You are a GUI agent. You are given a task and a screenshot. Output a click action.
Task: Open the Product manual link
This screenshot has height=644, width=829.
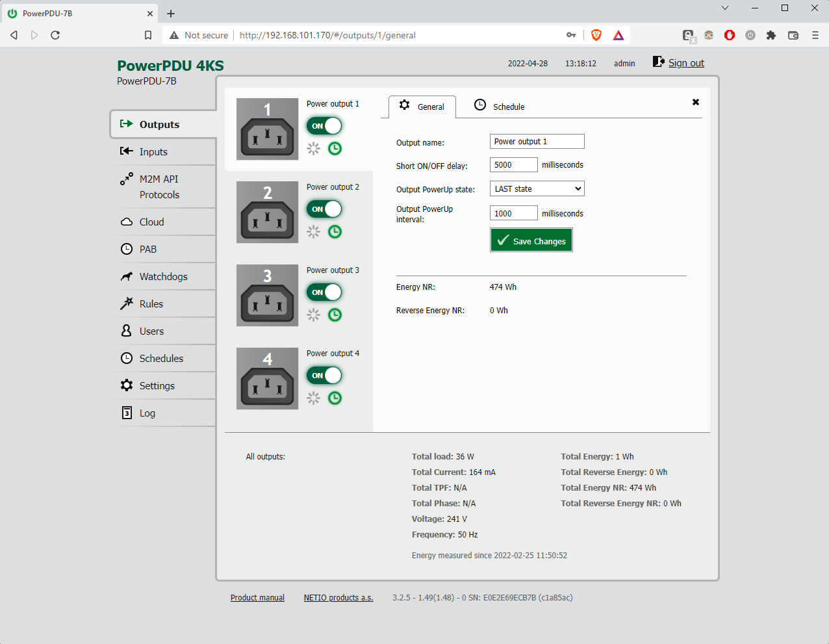point(257,598)
